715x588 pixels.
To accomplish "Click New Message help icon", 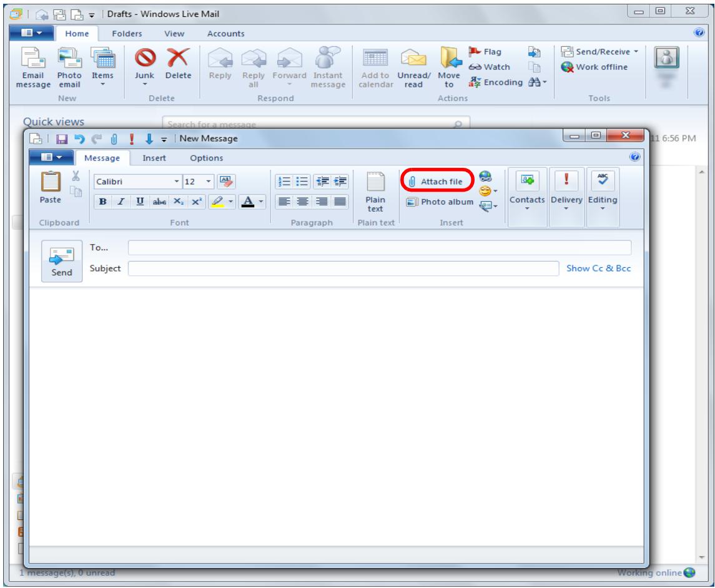I will pyautogui.click(x=634, y=157).
